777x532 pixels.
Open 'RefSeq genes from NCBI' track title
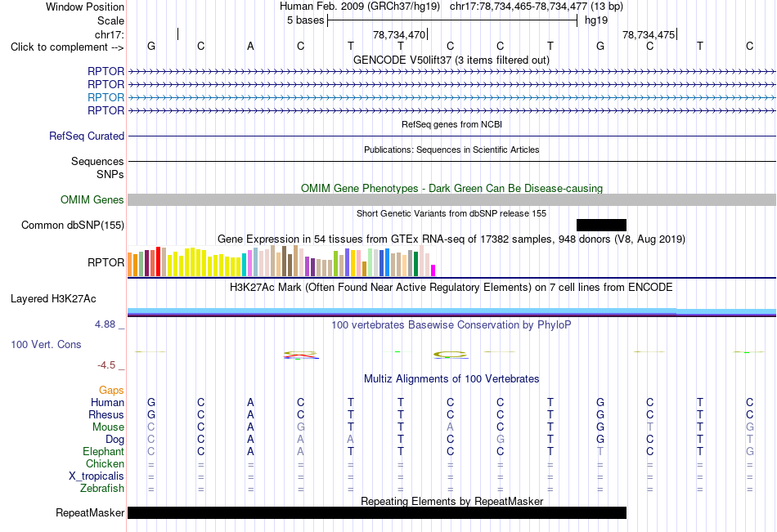click(451, 124)
